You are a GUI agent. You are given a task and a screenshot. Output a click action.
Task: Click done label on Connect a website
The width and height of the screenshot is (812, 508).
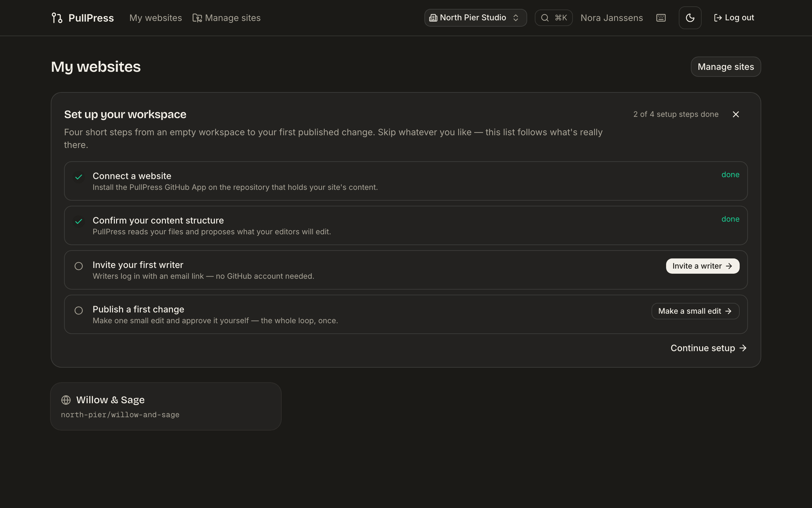point(730,175)
